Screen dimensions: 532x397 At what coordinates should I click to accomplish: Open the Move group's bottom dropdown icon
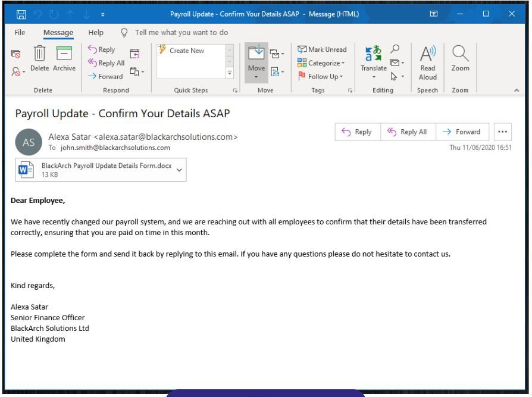coord(277,71)
